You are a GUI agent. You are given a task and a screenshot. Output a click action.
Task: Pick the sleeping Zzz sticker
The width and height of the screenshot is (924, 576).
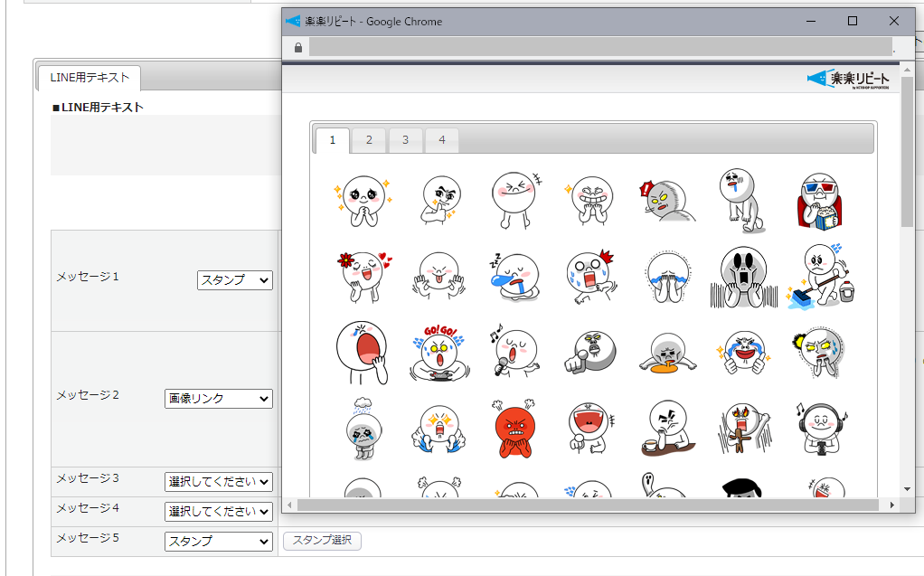pyautogui.click(x=514, y=276)
